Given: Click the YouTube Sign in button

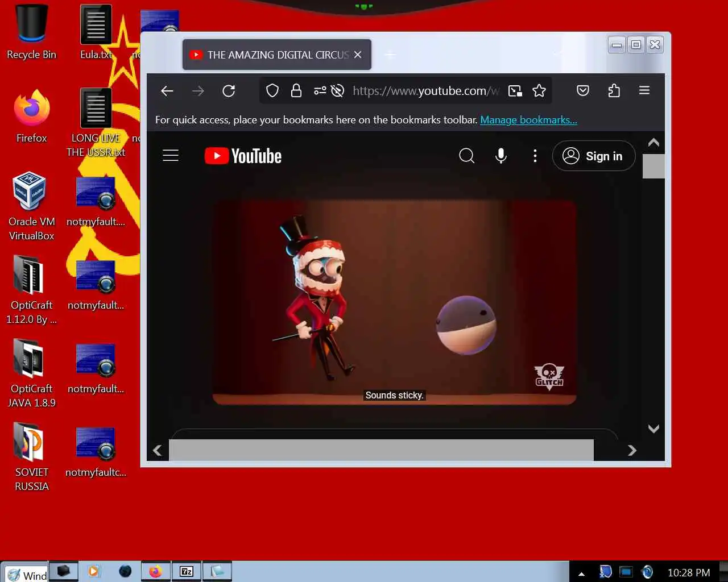Looking at the screenshot, I should tap(594, 156).
